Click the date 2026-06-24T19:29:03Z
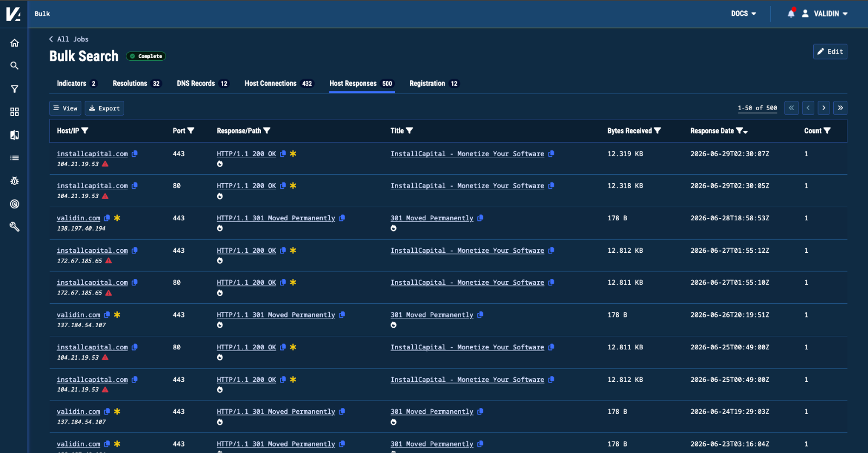This screenshot has width=868, height=453. (x=730, y=412)
